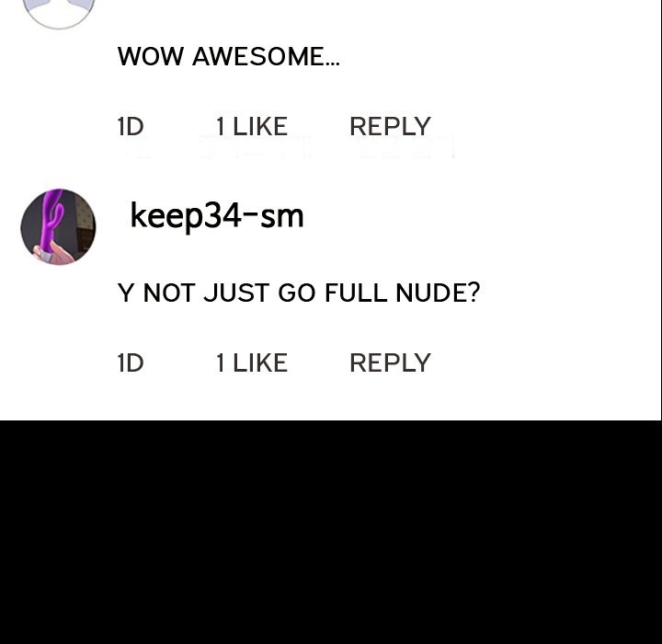This screenshot has width=662, height=644.
Task: View the 1 LIKE on keep34-sm's comment
Action: click(x=252, y=363)
